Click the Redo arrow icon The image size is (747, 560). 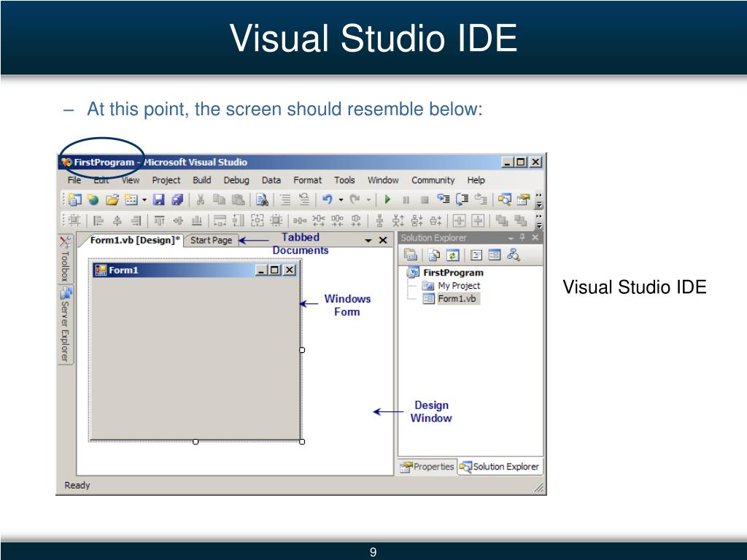coord(355,200)
